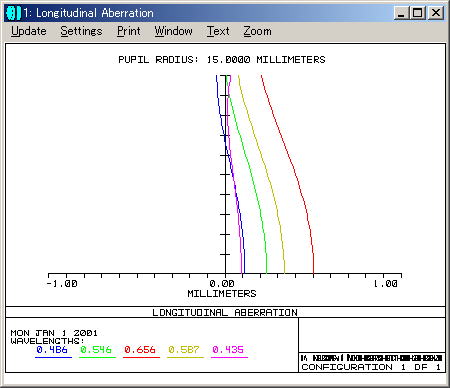Image resolution: width=450 pixels, height=388 pixels.
Task: Minimize the Longitudinal Aberration window
Action: [401, 13]
